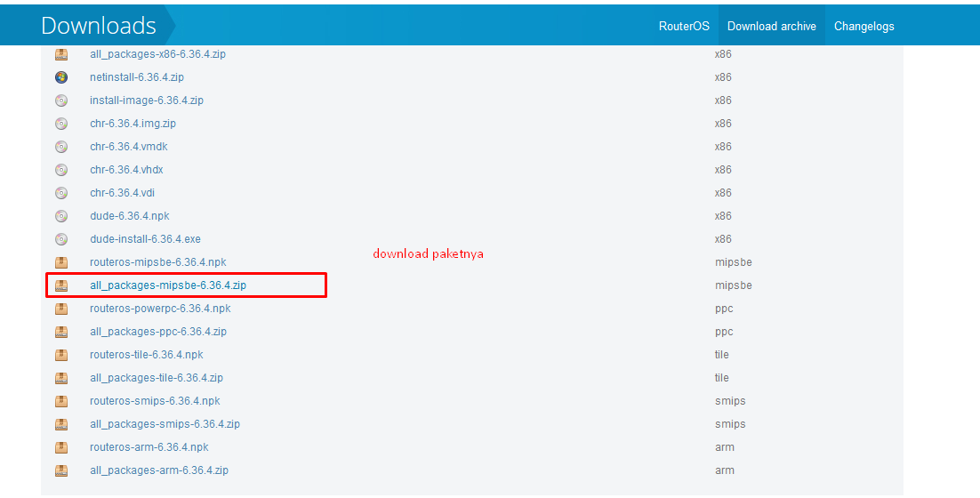The height and width of the screenshot is (498, 980).
Task: Download dude-install-6.36.4.exe
Action: pyautogui.click(x=145, y=239)
